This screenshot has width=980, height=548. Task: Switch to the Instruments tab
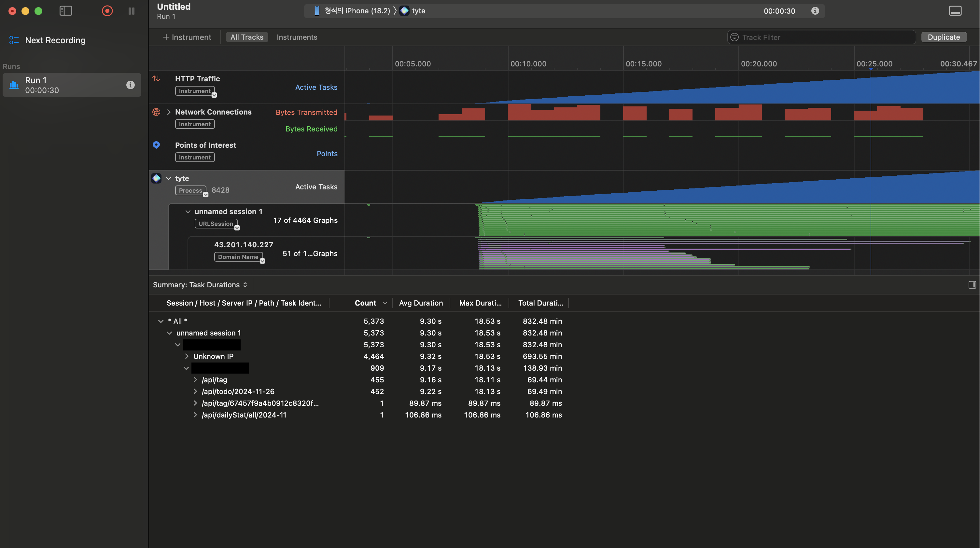point(297,37)
